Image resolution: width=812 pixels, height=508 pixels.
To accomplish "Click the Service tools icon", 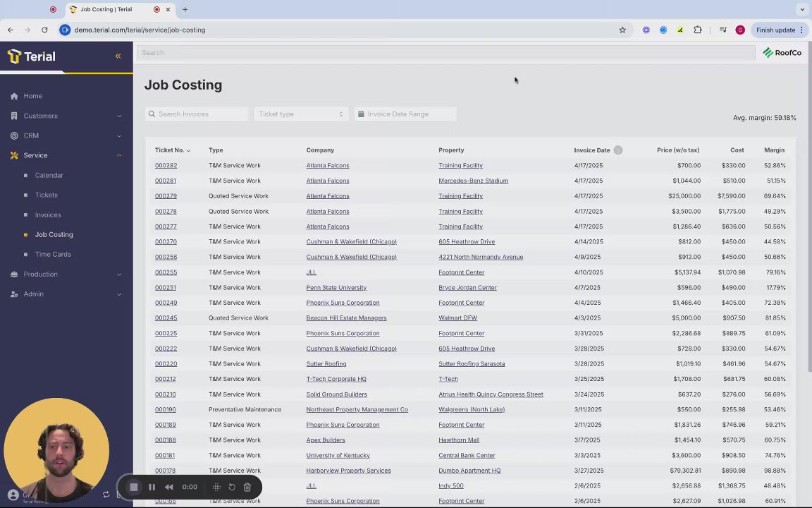I will [x=14, y=155].
